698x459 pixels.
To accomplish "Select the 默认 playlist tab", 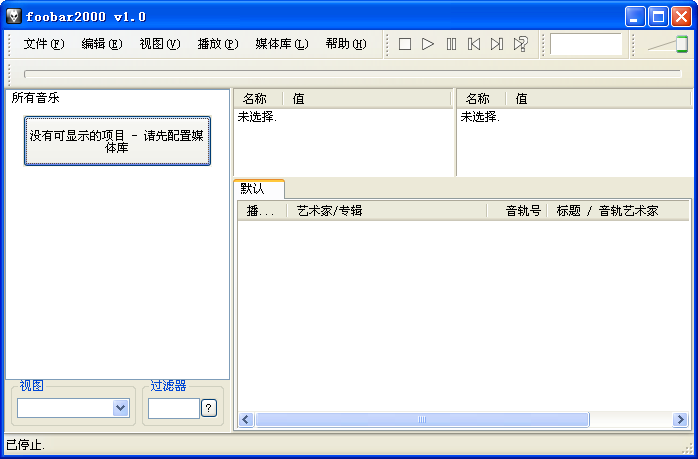I will point(259,189).
